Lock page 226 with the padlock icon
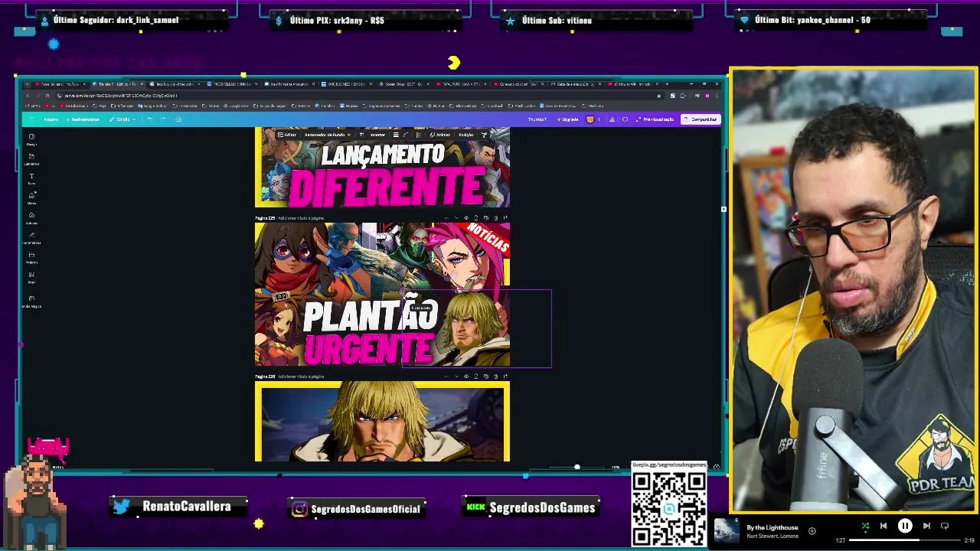980x551 pixels. coord(476,376)
